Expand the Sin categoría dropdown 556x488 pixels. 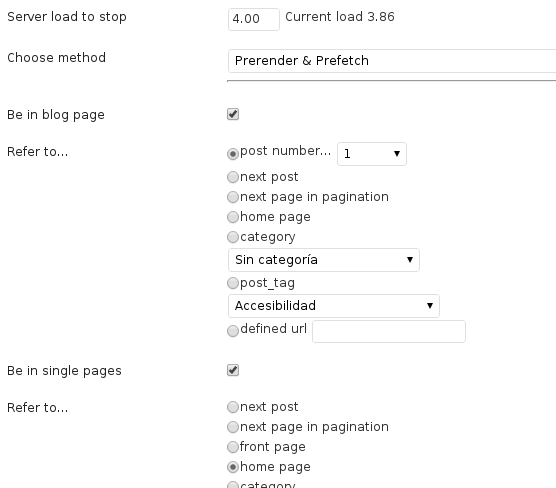[324, 260]
